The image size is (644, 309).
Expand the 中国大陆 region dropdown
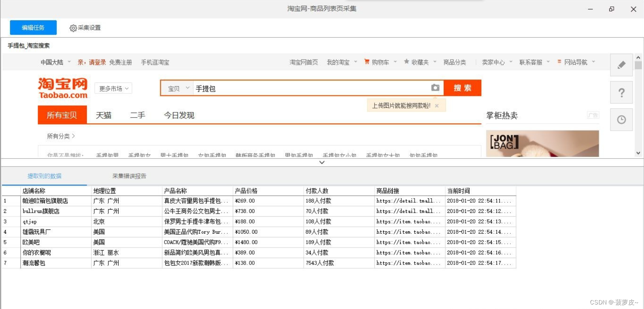pyautogui.click(x=69, y=62)
